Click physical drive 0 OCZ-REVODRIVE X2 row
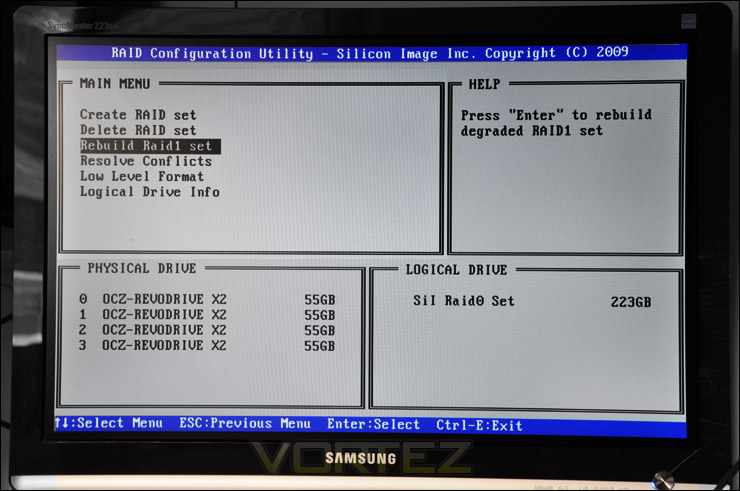 point(207,299)
